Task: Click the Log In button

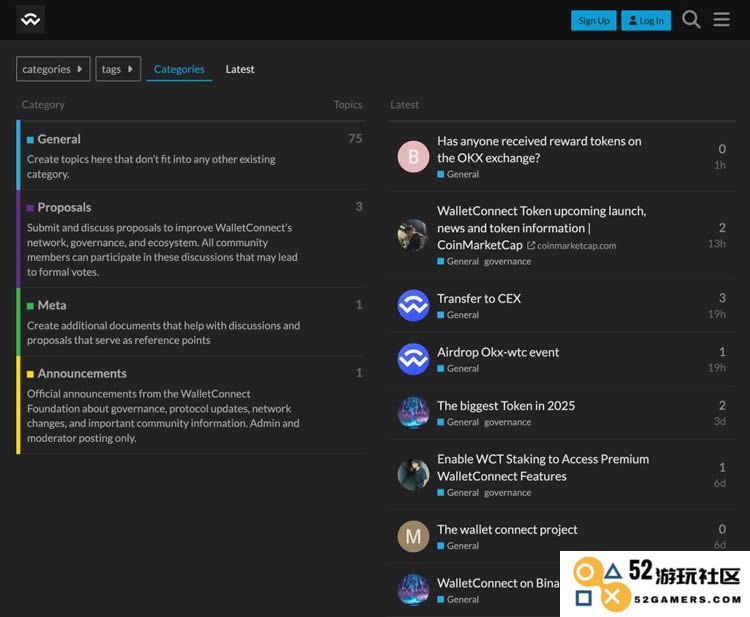Action: coord(646,21)
